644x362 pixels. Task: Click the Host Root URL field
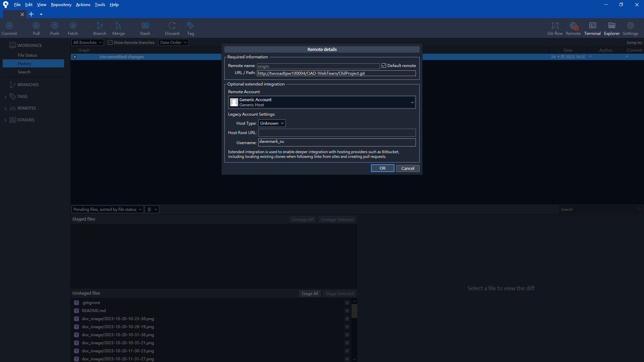(337, 133)
